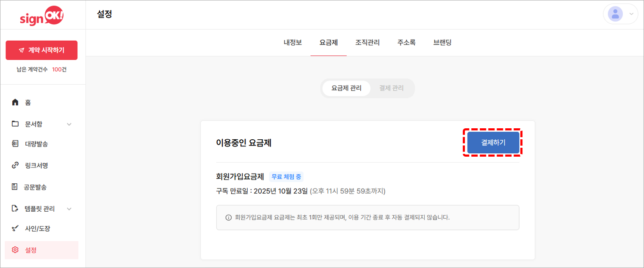Click the 링크서명 link icon
Viewport: 644px width, 268px height.
pos(16,165)
